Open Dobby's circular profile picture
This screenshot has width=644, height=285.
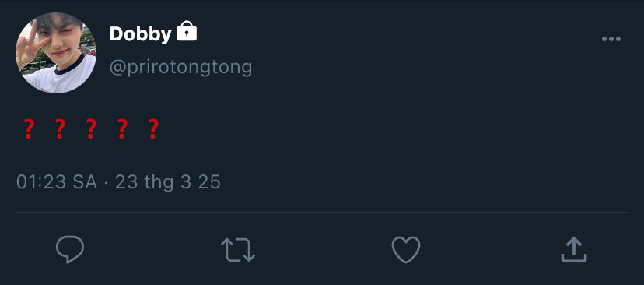coord(56,53)
